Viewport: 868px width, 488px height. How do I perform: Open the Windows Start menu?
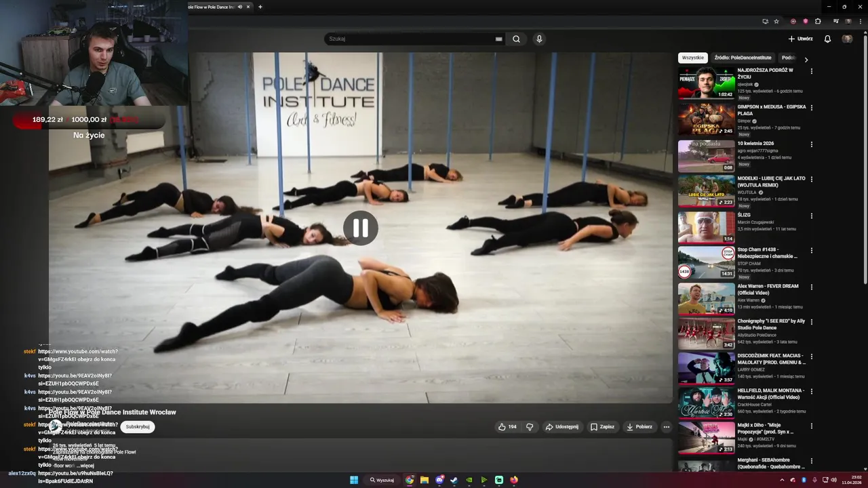[x=354, y=480]
